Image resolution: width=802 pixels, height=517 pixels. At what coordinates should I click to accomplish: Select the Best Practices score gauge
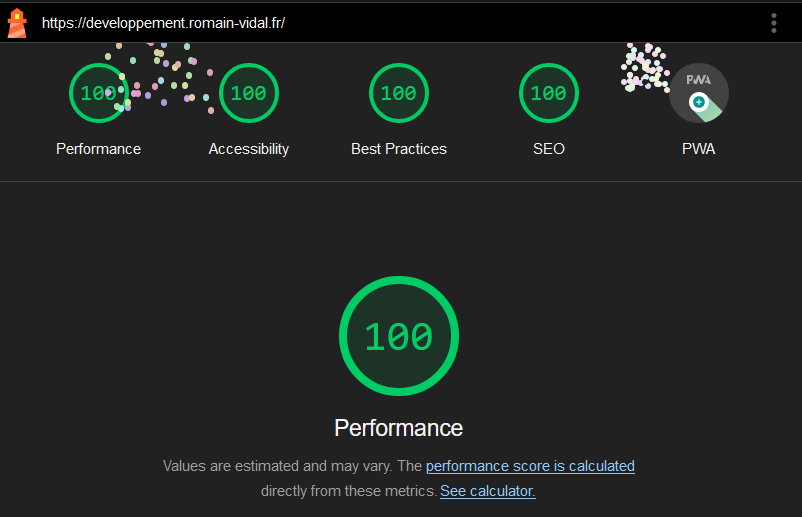point(398,93)
